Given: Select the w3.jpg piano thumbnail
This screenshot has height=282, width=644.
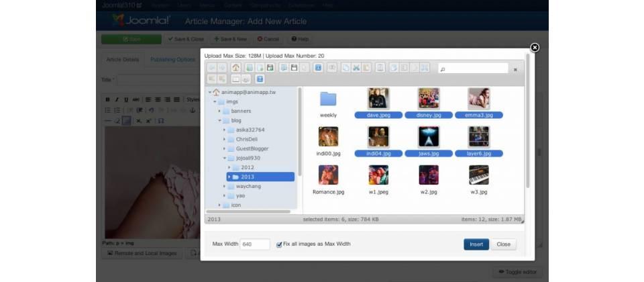Looking at the screenshot, I should pos(479,175).
